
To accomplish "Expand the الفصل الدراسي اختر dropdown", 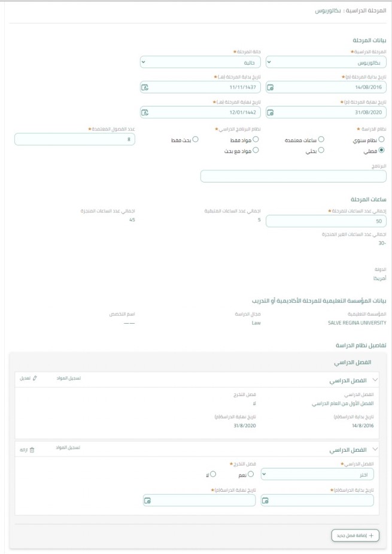I will point(317,474).
